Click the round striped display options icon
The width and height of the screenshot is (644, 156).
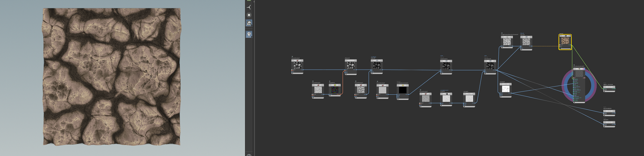tap(249, 15)
